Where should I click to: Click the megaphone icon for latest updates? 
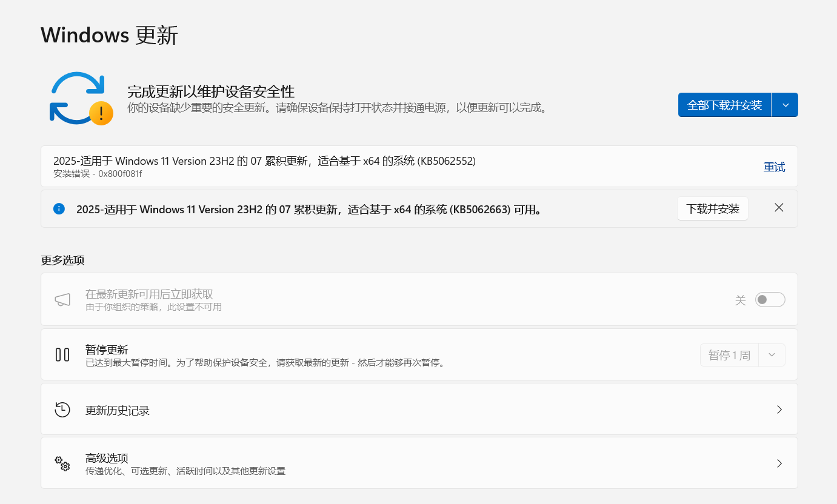click(x=62, y=300)
